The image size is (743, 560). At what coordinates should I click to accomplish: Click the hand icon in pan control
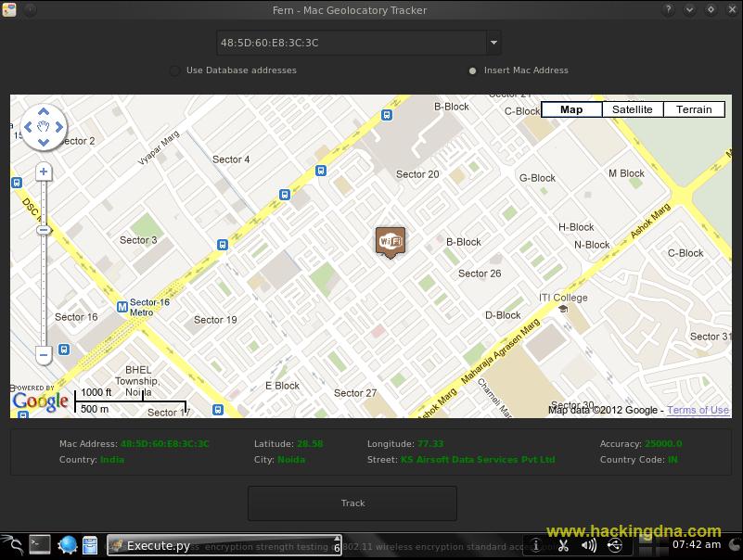coord(44,127)
